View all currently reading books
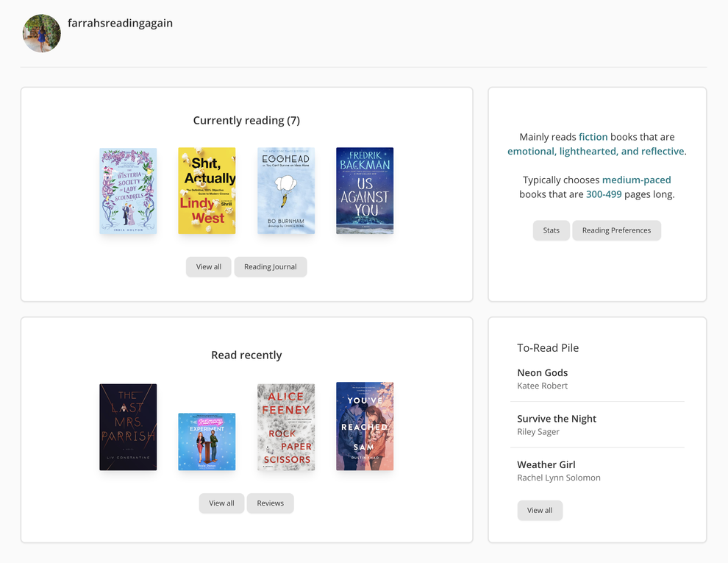 tap(208, 266)
